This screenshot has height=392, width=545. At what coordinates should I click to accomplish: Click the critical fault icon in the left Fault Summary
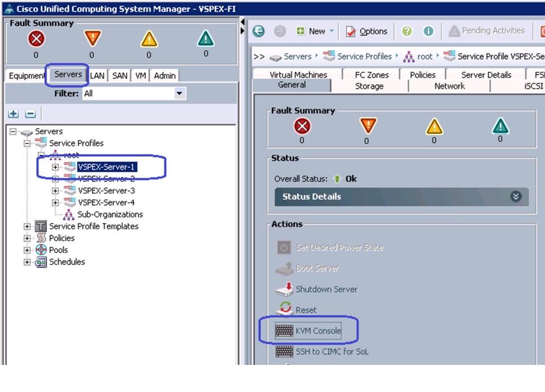36,38
